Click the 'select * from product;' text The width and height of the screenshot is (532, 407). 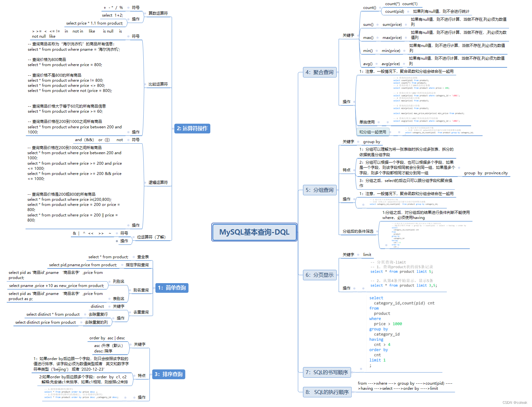tap(108, 257)
